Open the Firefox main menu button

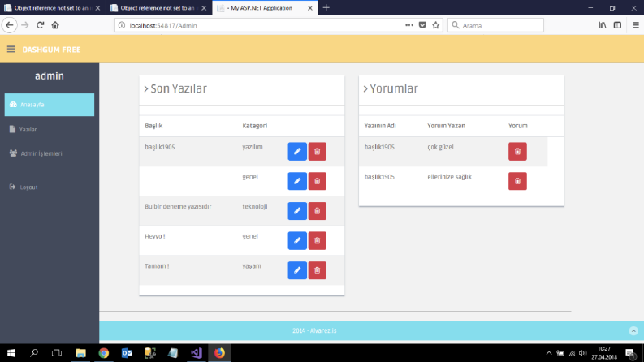point(636,25)
